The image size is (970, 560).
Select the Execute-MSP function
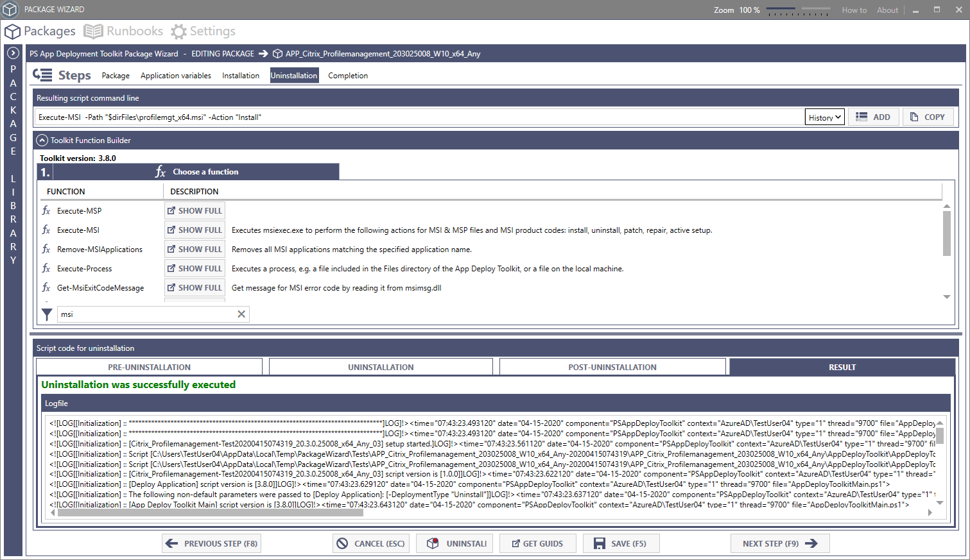(79, 211)
